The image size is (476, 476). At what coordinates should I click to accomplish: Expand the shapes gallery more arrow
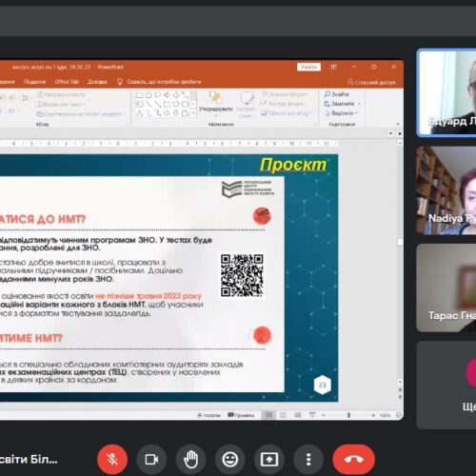point(193,113)
